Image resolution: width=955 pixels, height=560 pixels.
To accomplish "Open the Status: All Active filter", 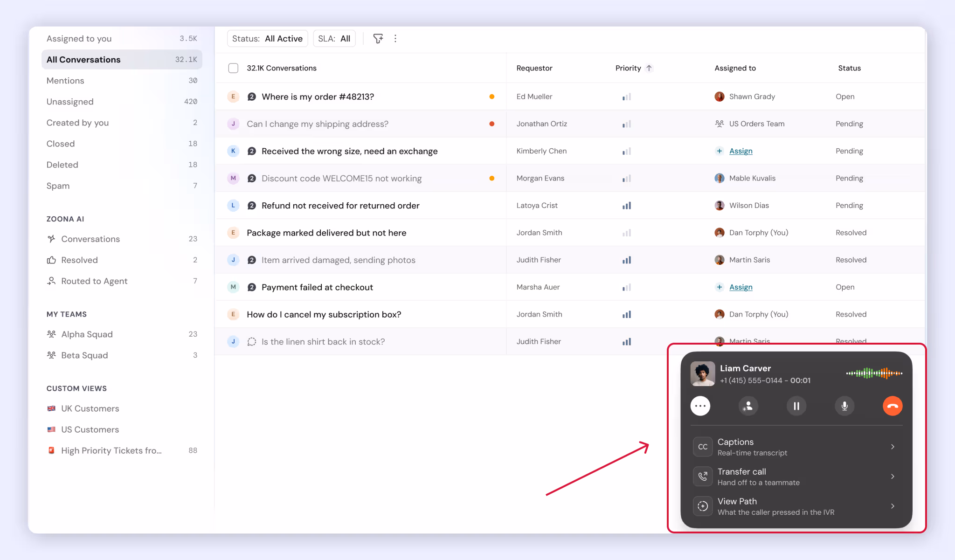I will click(x=267, y=39).
